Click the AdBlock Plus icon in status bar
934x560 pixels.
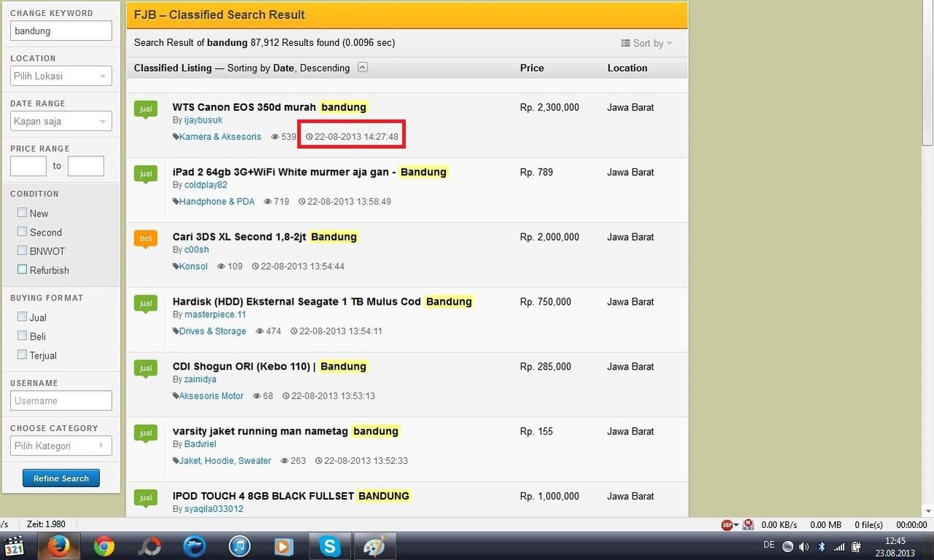727,524
